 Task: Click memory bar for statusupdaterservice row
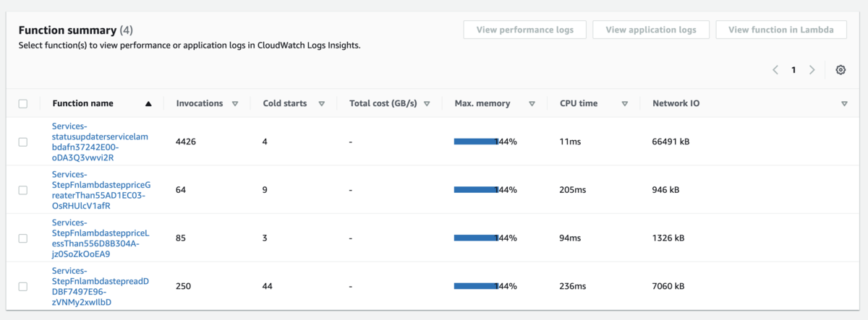[x=476, y=142]
